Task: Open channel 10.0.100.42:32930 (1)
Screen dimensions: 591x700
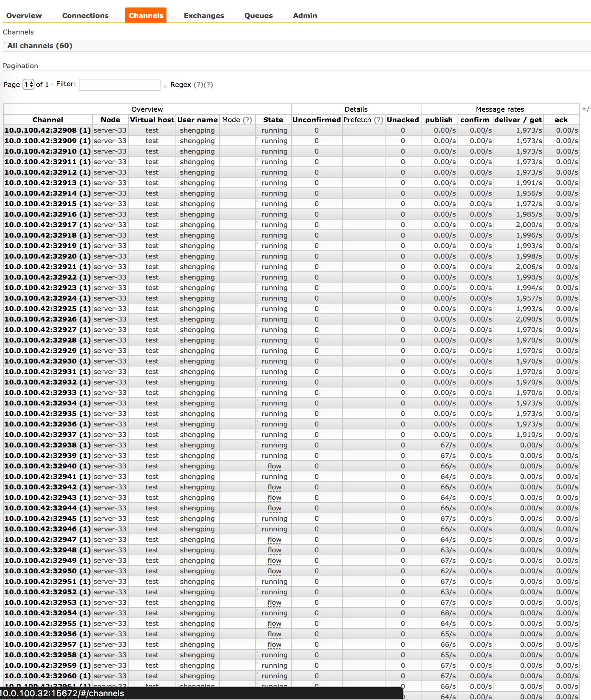Action: click(48, 361)
